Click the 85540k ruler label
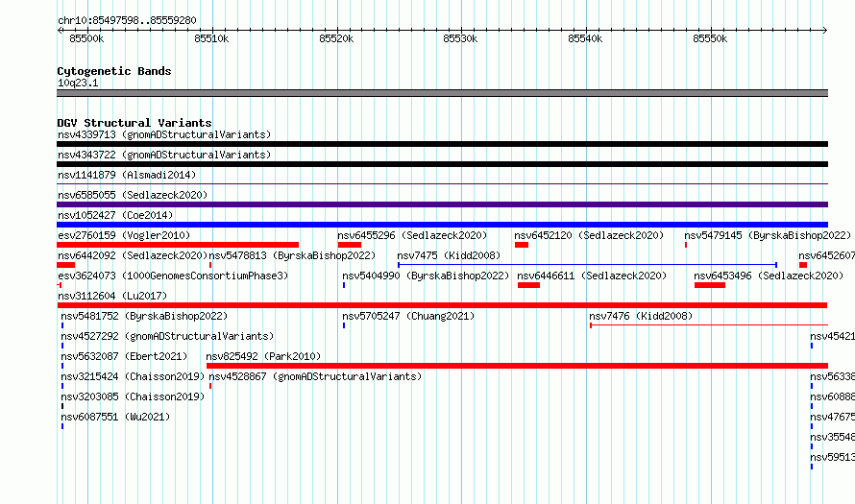Screen dimensions: 855x504 click(x=585, y=38)
